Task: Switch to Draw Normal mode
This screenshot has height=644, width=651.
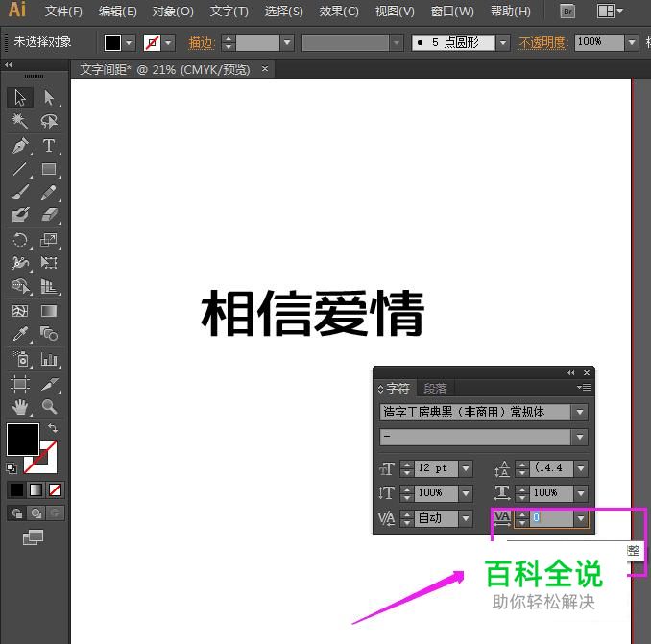Action: point(17,513)
